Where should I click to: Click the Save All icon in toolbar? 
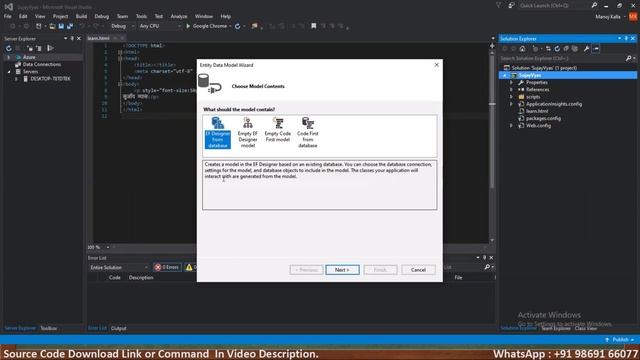pos(70,26)
